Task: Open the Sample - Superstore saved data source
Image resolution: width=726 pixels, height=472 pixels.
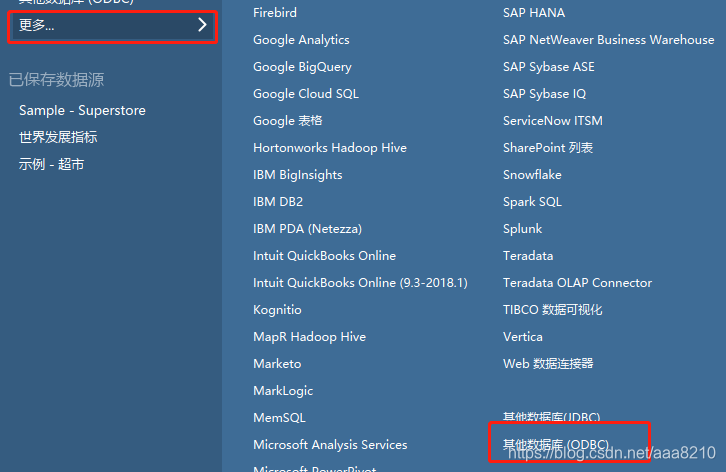Action: click(x=82, y=110)
